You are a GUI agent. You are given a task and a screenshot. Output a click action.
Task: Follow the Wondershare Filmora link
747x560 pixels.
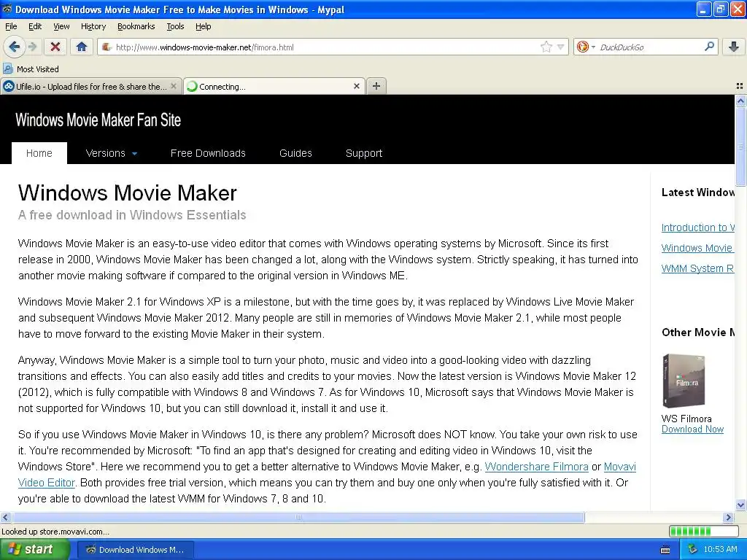(536, 467)
